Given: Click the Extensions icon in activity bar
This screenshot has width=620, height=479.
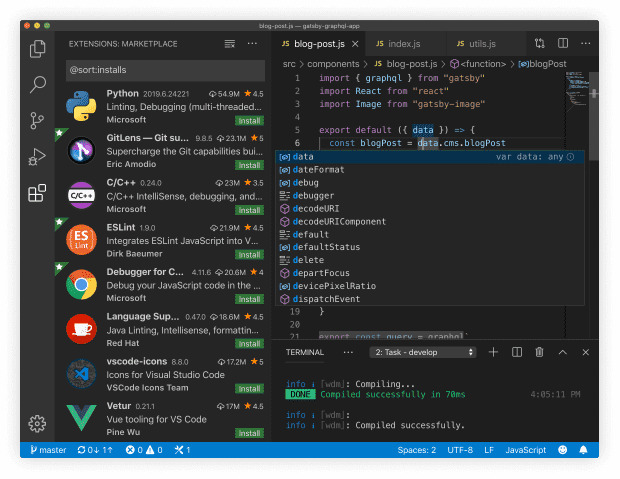Looking at the screenshot, I should coord(38,193).
